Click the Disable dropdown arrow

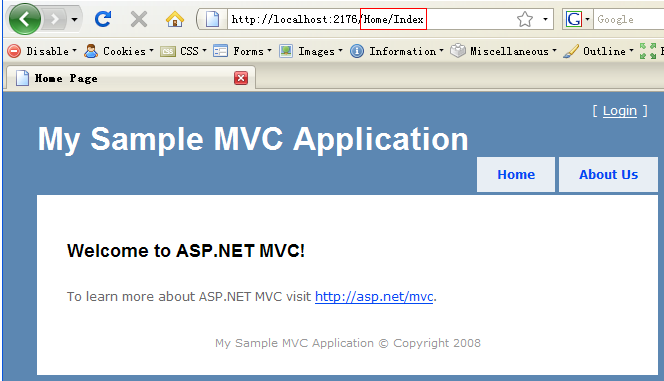pos(75,50)
